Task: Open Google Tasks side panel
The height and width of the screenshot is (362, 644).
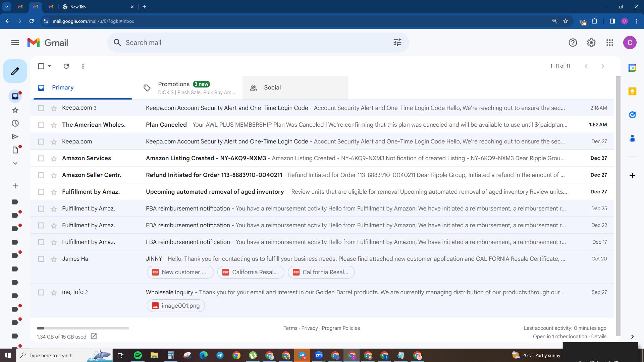Action: (632, 115)
